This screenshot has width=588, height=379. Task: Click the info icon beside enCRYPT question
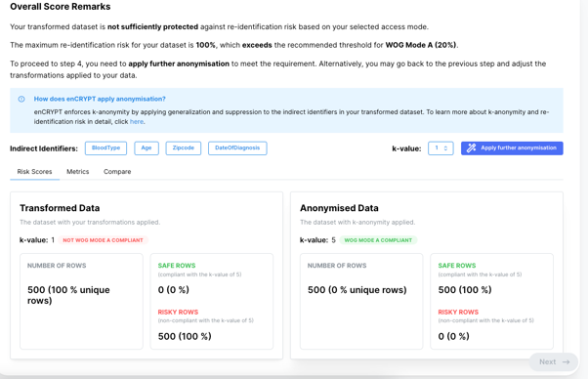click(x=21, y=99)
